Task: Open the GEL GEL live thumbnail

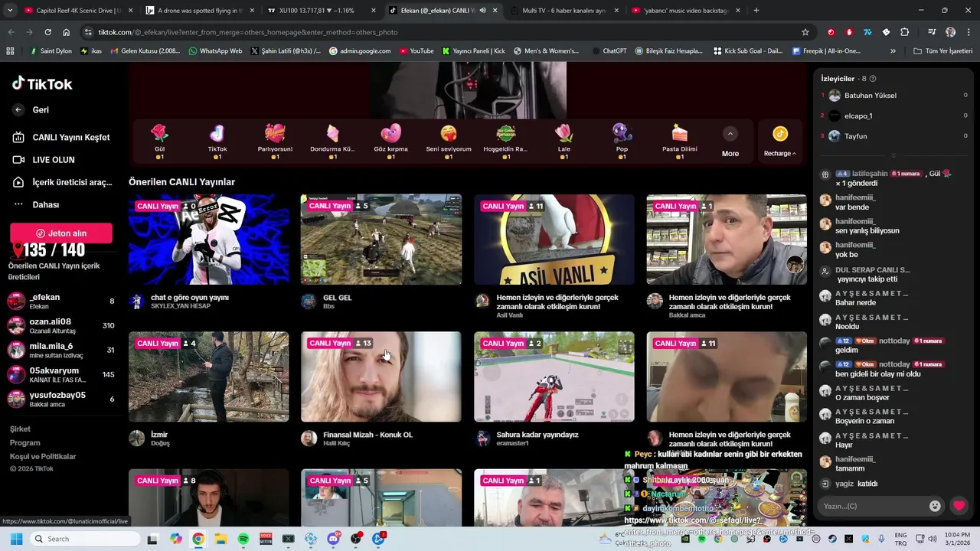Action: tap(381, 240)
